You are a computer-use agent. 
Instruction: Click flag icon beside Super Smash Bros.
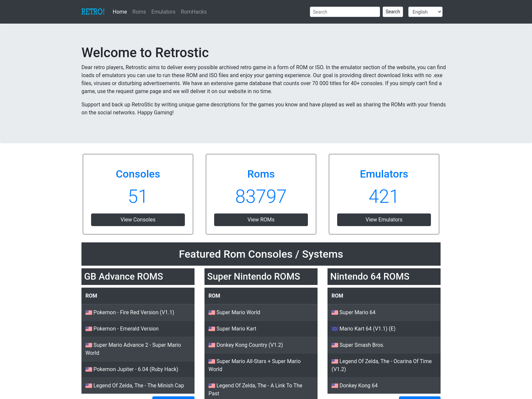(x=335, y=345)
